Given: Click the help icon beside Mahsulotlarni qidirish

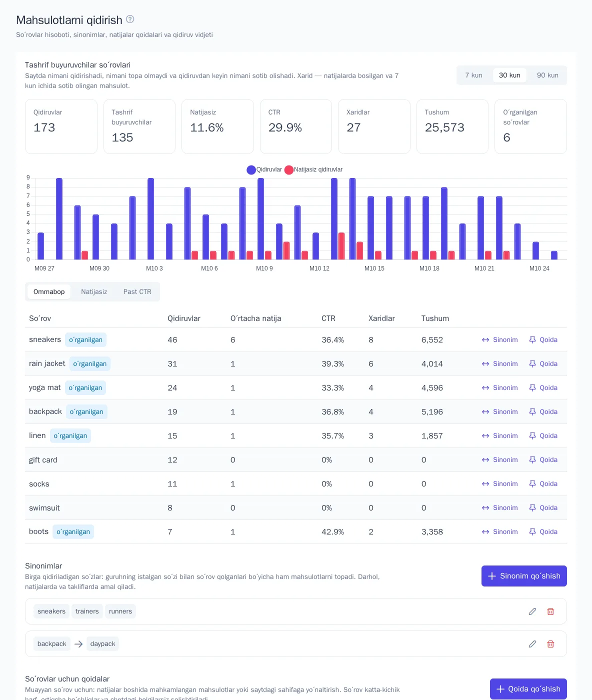Looking at the screenshot, I should coord(130,19).
